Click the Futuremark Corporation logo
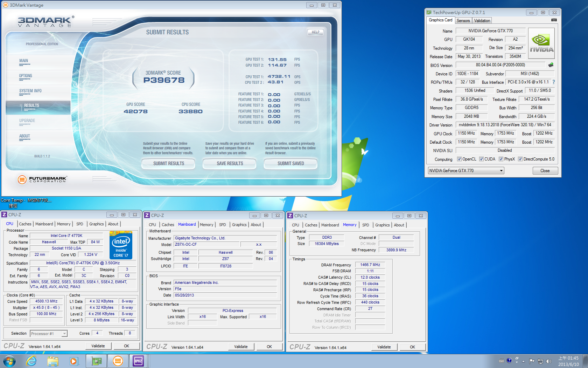The width and height of the screenshot is (588, 368). [x=42, y=179]
